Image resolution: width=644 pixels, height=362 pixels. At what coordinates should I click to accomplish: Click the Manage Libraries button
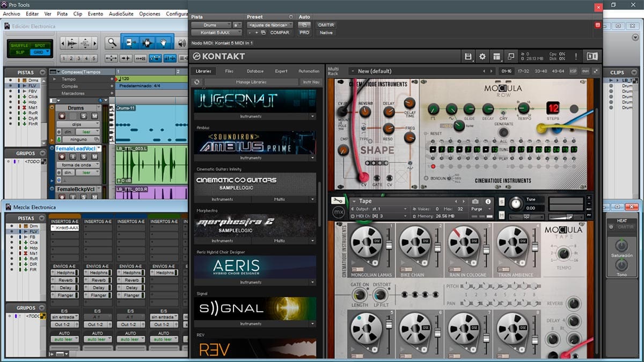point(251,82)
